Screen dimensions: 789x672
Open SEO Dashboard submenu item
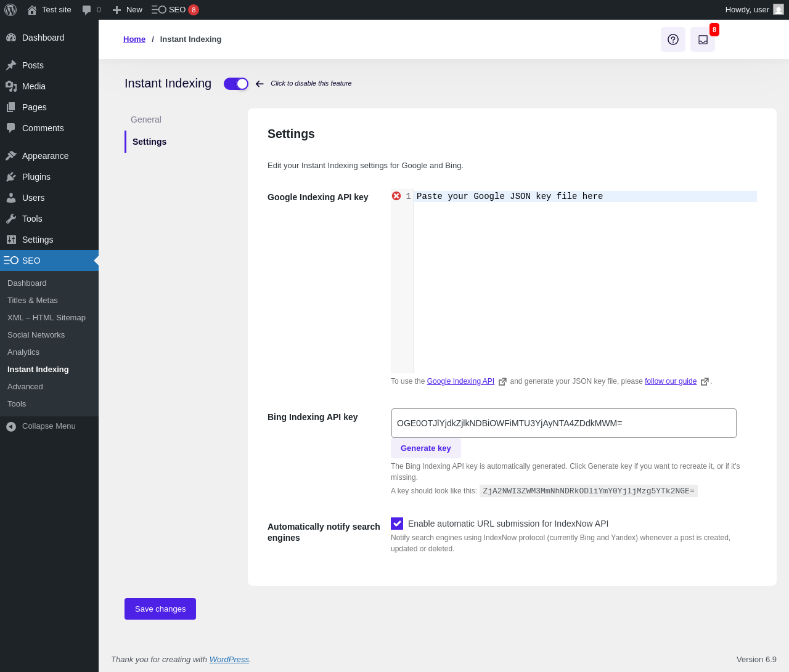click(x=49, y=283)
